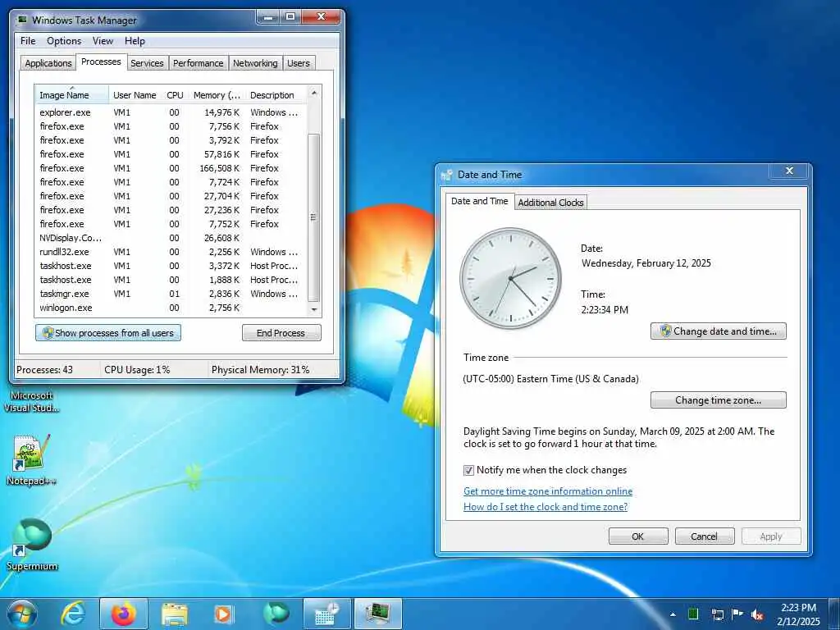Viewport: 840px width, 630px height.
Task: Switch to Performance tab
Action: coord(199,63)
